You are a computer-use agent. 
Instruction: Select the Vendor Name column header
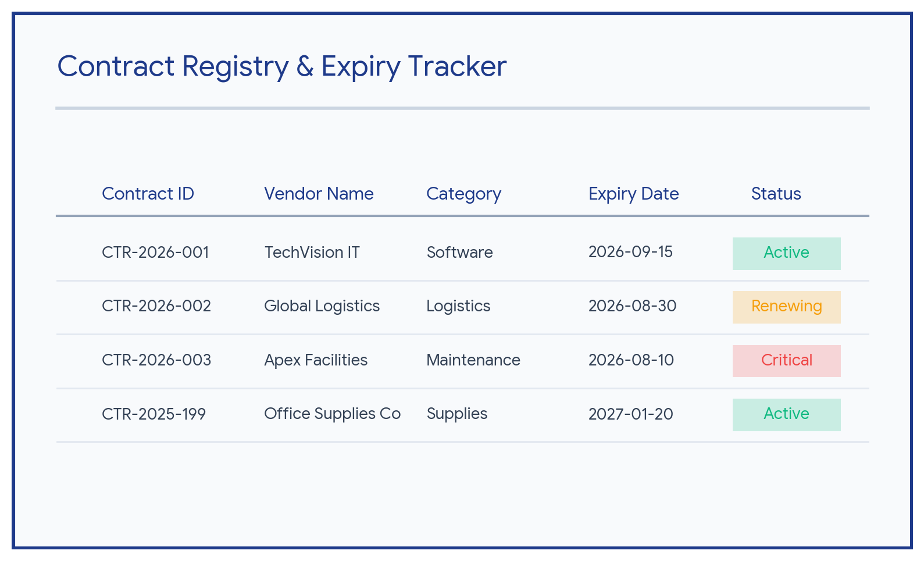[x=319, y=194]
